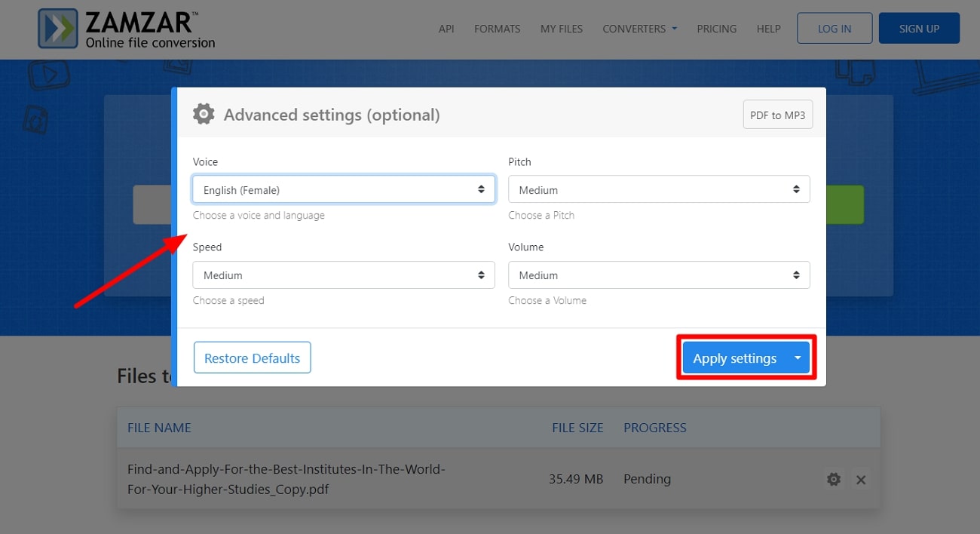Open settings gear for the pending PDF file

pos(834,479)
